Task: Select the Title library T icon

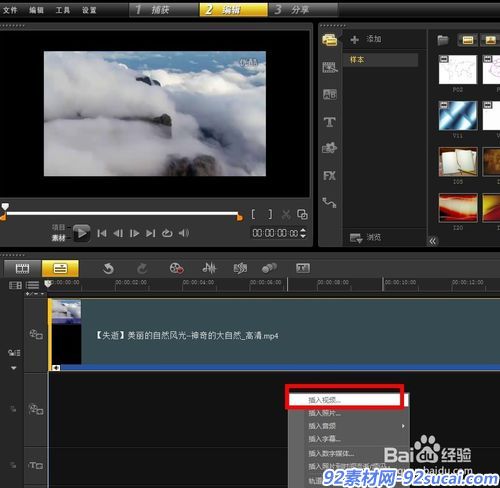Action: 330,122
